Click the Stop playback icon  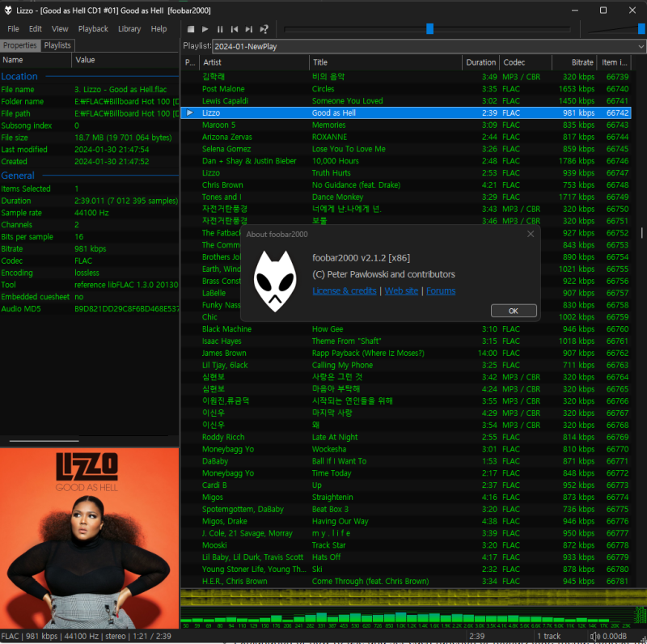[x=191, y=29]
